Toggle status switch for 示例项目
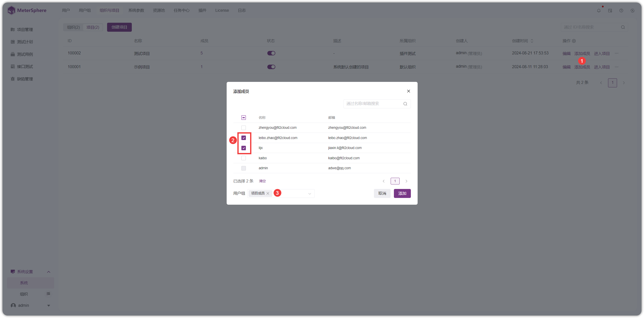Viewport: 644px width, 318px height. [271, 67]
